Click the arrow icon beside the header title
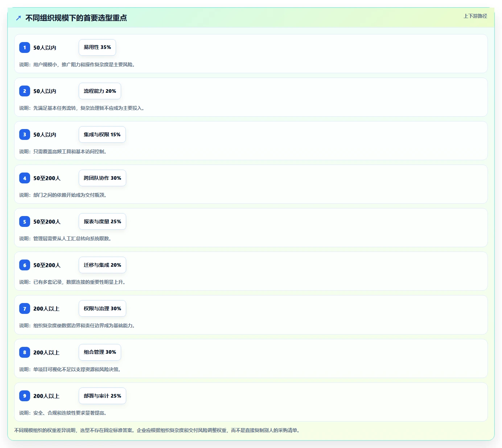The image size is (502, 448). point(18,18)
